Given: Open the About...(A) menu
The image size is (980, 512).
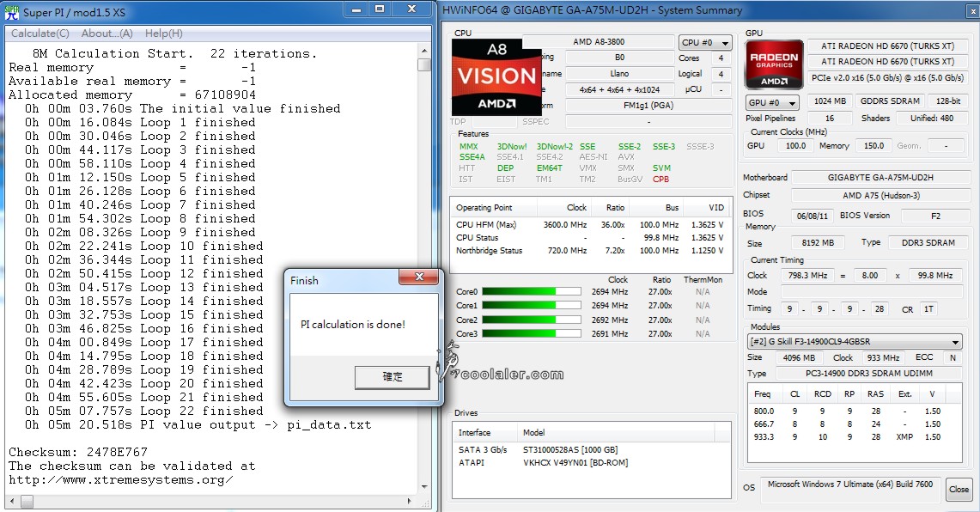Looking at the screenshot, I should click(107, 34).
